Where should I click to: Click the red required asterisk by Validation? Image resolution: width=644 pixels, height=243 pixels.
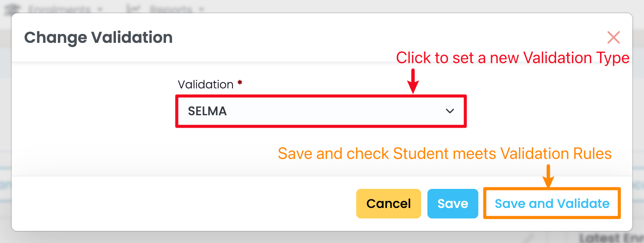[240, 83]
